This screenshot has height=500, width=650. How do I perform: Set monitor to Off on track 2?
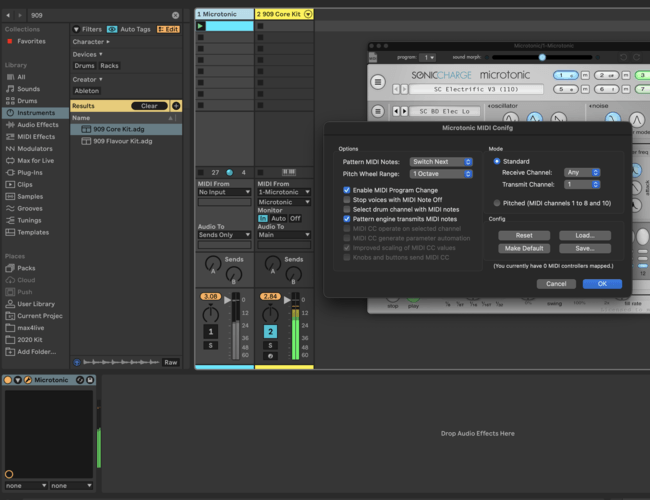[295, 218]
